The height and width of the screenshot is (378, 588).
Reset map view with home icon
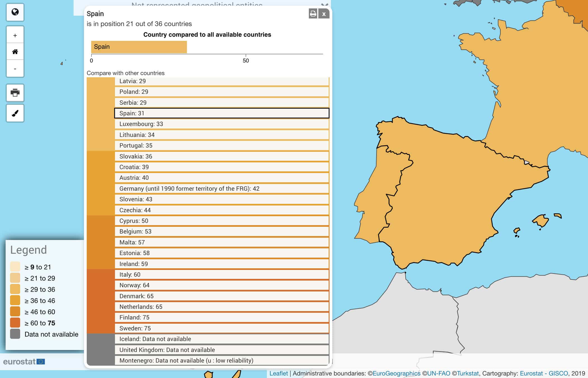click(x=15, y=52)
